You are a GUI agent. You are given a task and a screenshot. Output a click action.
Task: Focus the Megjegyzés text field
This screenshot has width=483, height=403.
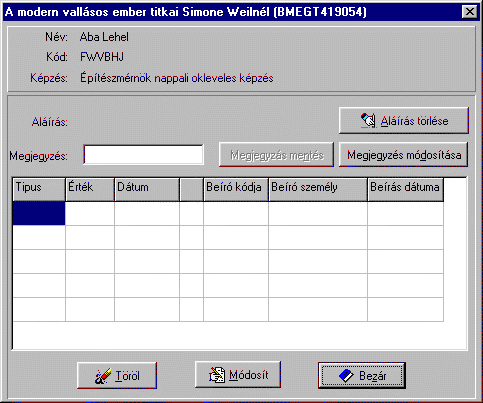(143, 155)
